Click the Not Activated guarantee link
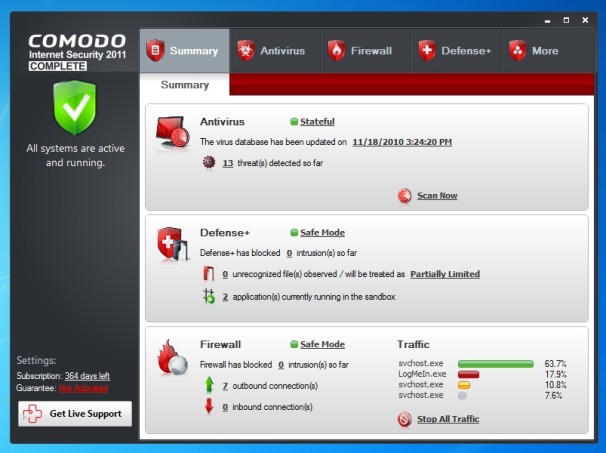 coord(83,388)
